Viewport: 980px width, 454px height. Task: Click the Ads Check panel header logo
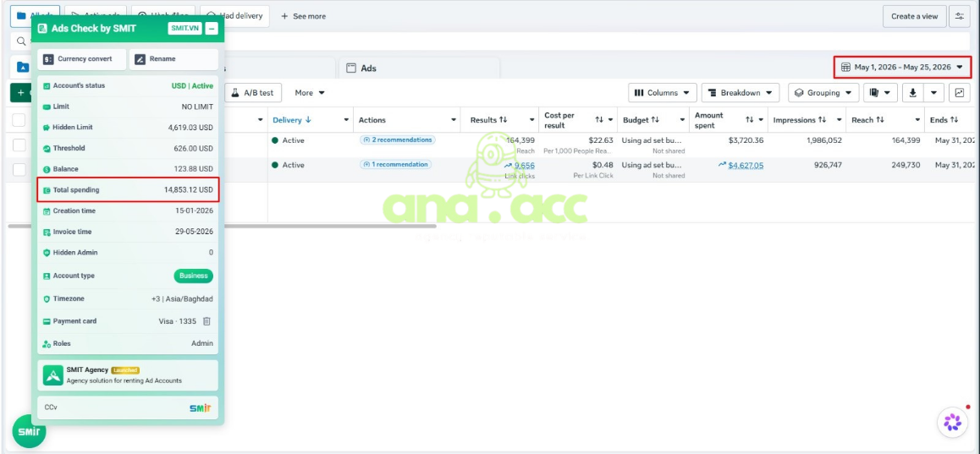point(42,28)
